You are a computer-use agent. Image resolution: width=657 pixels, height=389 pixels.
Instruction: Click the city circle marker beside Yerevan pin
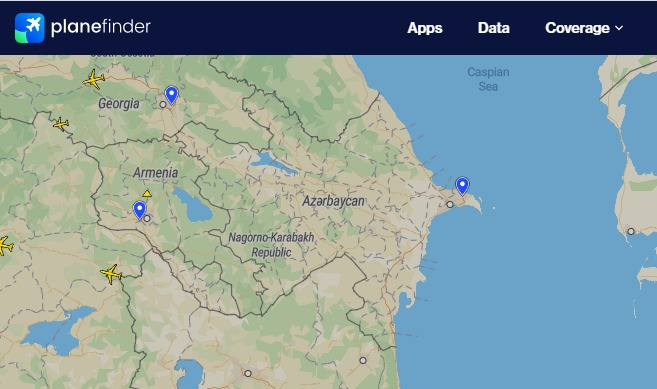pyautogui.click(x=147, y=218)
